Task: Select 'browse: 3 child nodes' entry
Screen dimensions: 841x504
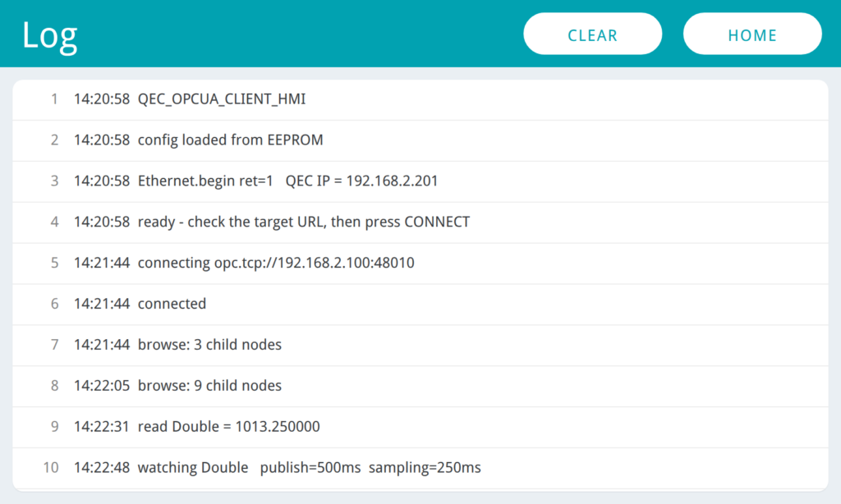Action: tap(420, 346)
